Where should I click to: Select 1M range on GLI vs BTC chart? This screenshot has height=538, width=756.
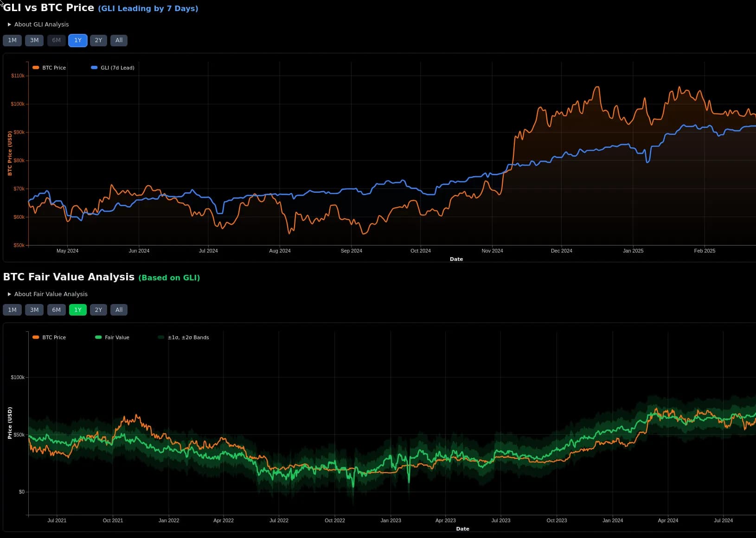coord(12,40)
